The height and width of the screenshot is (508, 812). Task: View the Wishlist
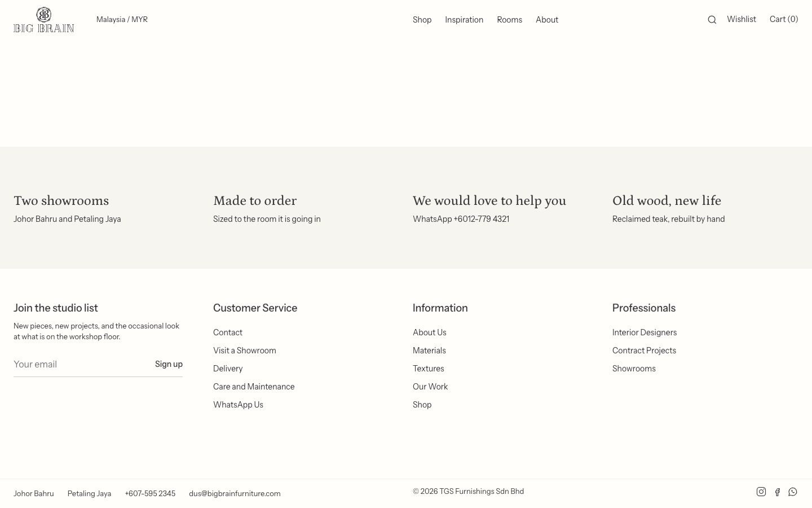tap(741, 19)
